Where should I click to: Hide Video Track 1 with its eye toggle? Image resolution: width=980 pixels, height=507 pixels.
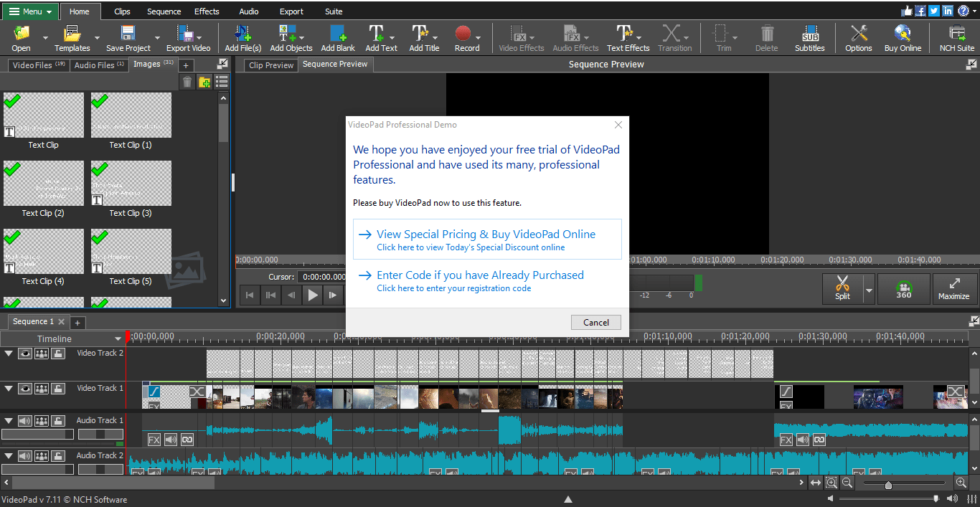click(x=24, y=388)
